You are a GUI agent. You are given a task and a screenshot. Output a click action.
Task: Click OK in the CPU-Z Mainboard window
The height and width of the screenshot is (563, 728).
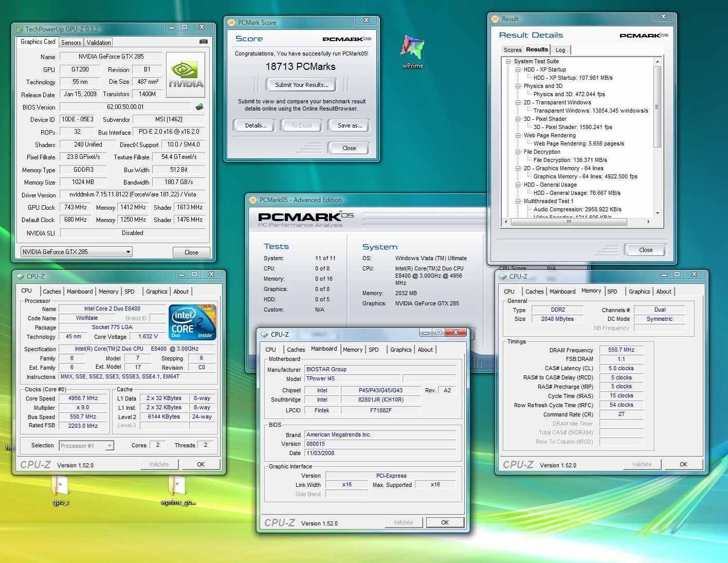coord(445,522)
